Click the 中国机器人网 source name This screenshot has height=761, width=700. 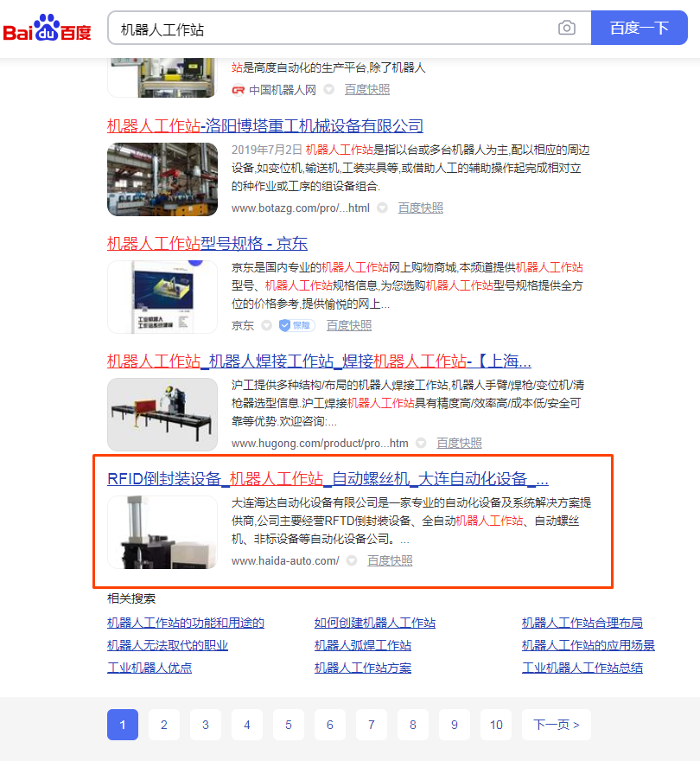(x=283, y=90)
